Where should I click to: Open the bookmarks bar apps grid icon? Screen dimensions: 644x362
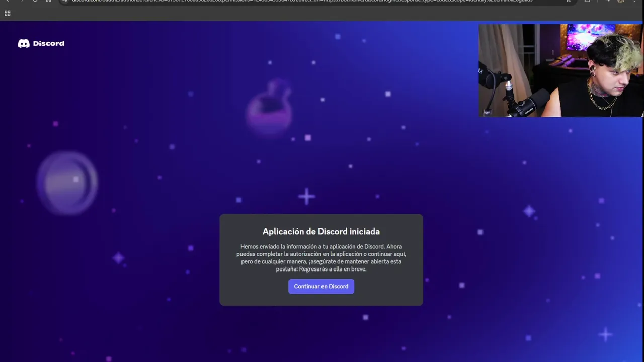click(x=7, y=13)
